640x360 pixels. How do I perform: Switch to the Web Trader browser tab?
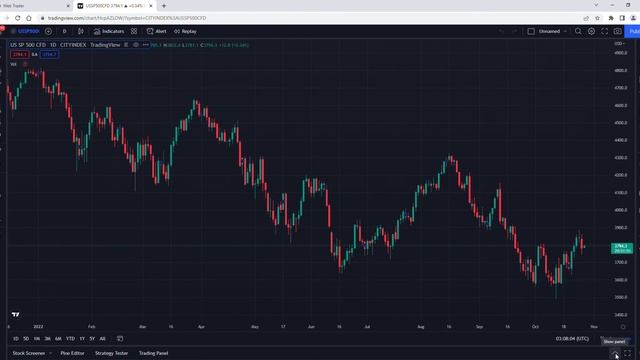[33, 6]
